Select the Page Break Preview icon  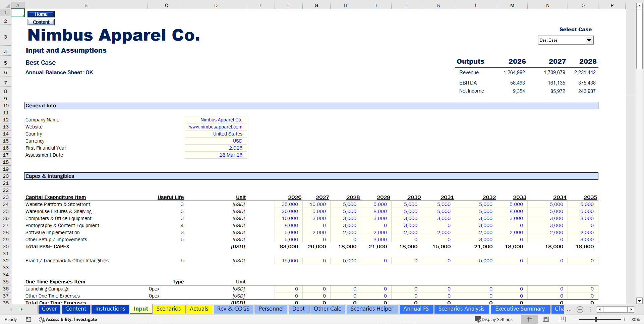pyautogui.click(x=563, y=319)
